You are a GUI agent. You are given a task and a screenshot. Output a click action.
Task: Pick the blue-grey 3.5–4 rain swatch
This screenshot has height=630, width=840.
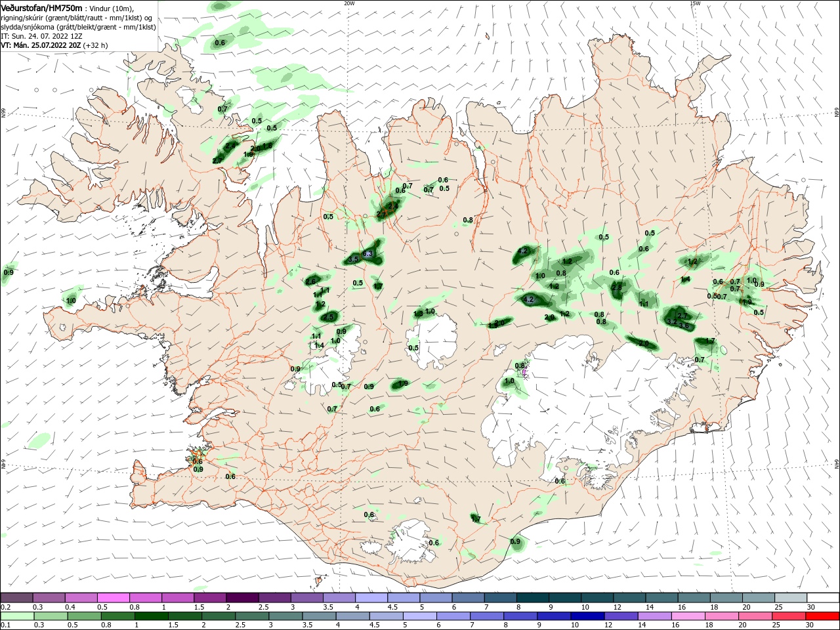point(320,616)
